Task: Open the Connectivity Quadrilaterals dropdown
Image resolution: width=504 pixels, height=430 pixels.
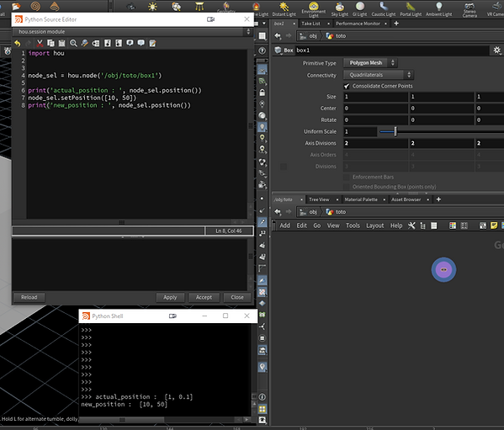Action: click(x=379, y=75)
